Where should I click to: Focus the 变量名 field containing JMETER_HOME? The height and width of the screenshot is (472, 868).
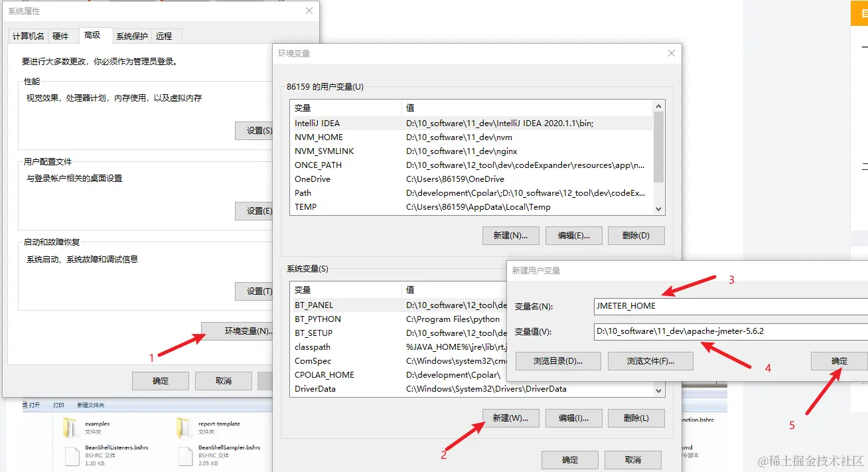[x=731, y=306]
